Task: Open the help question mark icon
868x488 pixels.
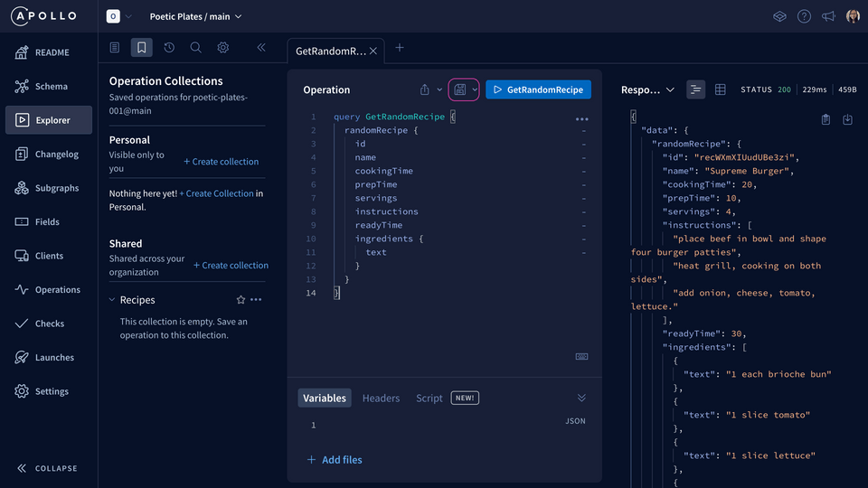Action: [804, 16]
